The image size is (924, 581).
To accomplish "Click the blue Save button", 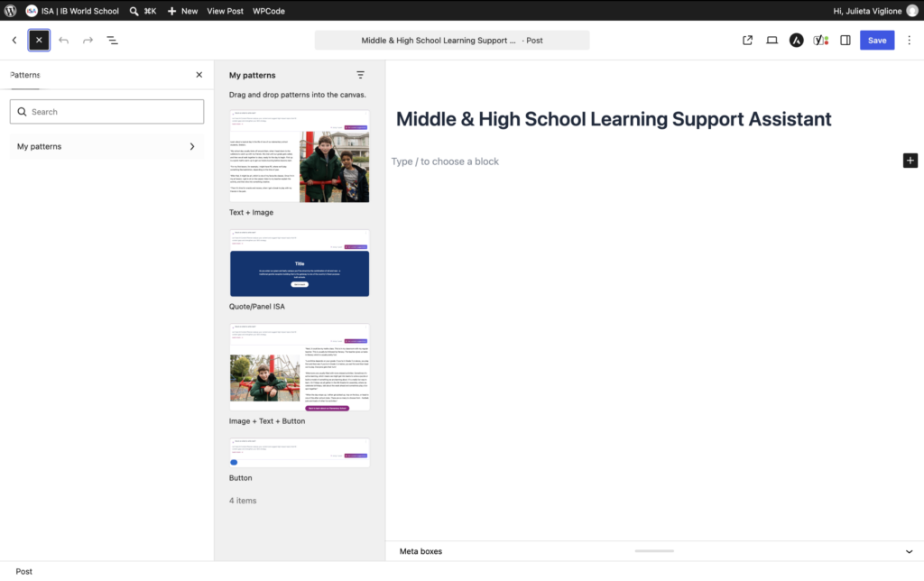I will [x=877, y=40].
